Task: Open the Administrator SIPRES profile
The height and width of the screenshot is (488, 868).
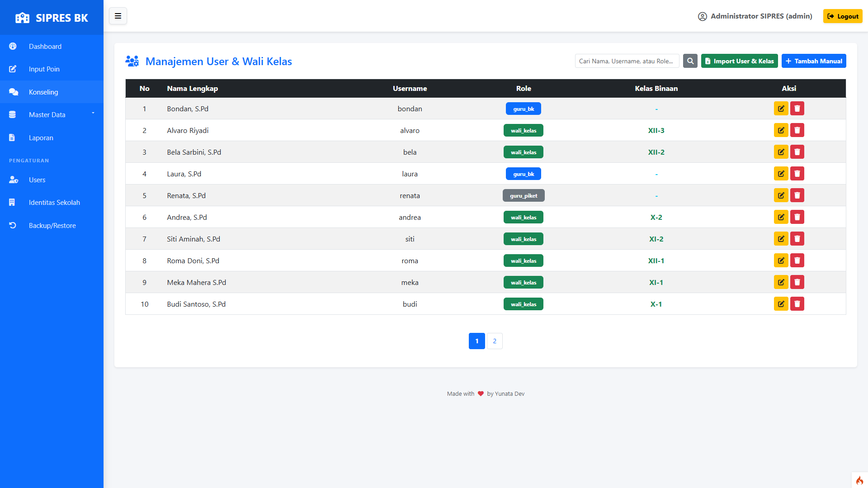Action: [755, 16]
